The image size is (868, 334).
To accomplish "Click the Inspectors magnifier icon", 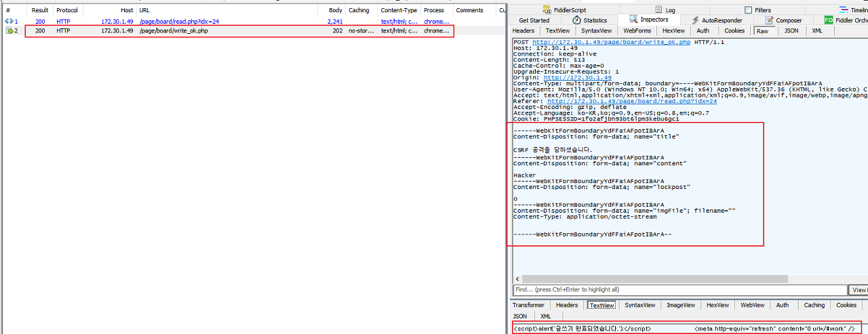I will 633,20.
